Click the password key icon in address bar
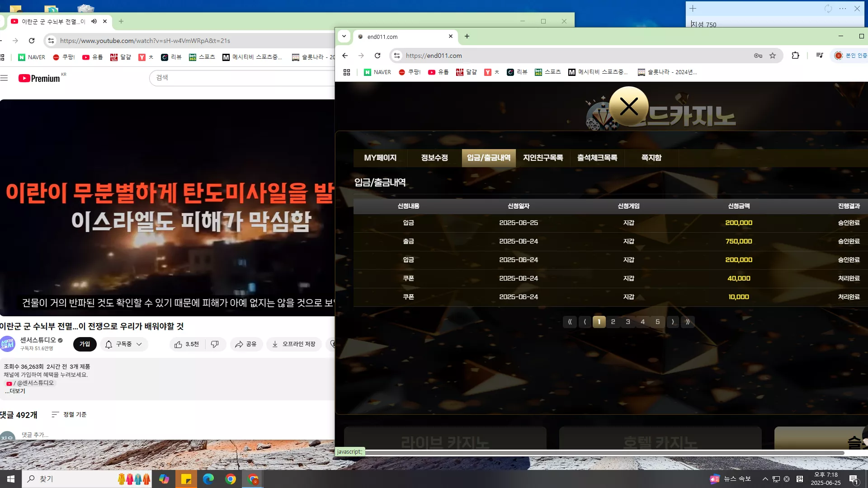Viewport: 868px width, 488px height. tap(758, 56)
